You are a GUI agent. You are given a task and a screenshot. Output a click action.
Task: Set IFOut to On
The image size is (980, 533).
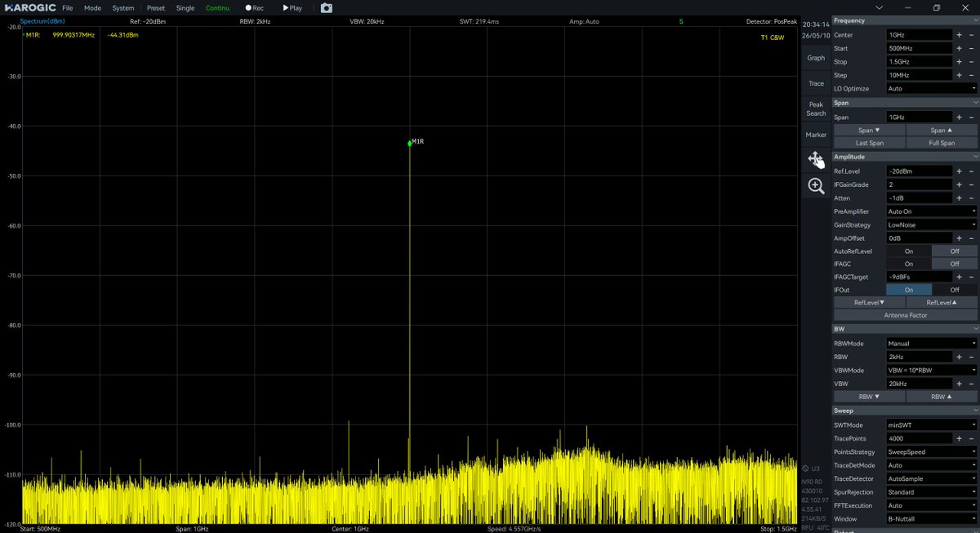908,290
